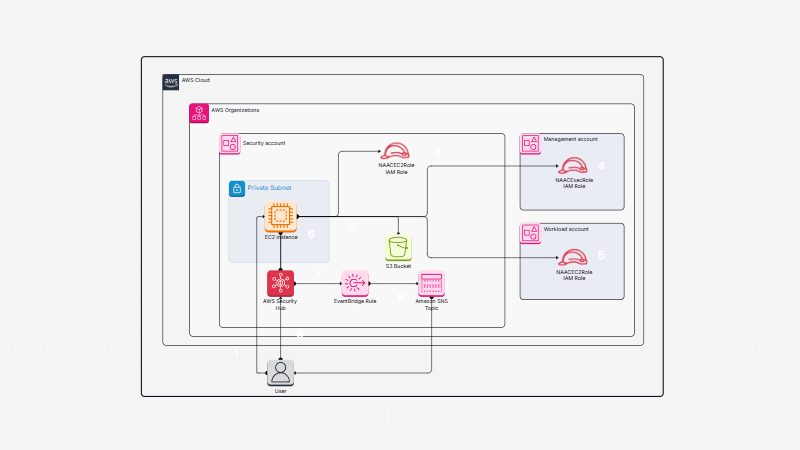Click the Private Subnet lock icon

click(237, 189)
